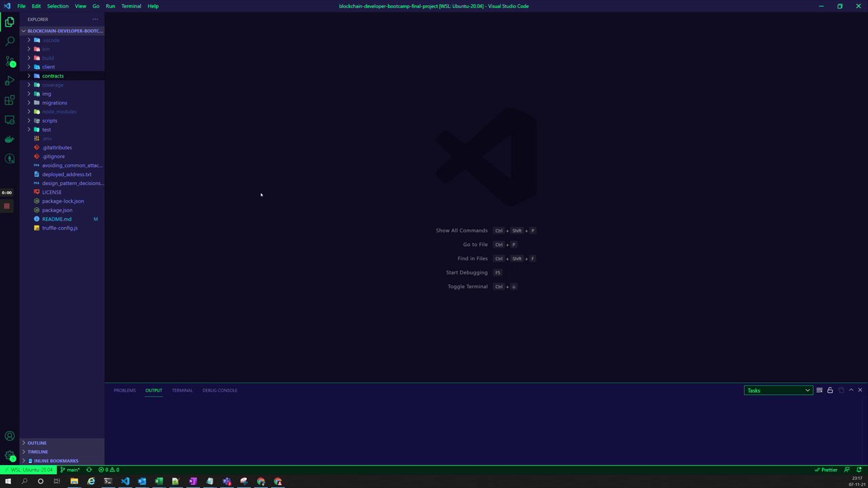The width and height of the screenshot is (868, 488).
Task: Open the Ethereum extension view
Action: pyautogui.click(x=9, y=159)
